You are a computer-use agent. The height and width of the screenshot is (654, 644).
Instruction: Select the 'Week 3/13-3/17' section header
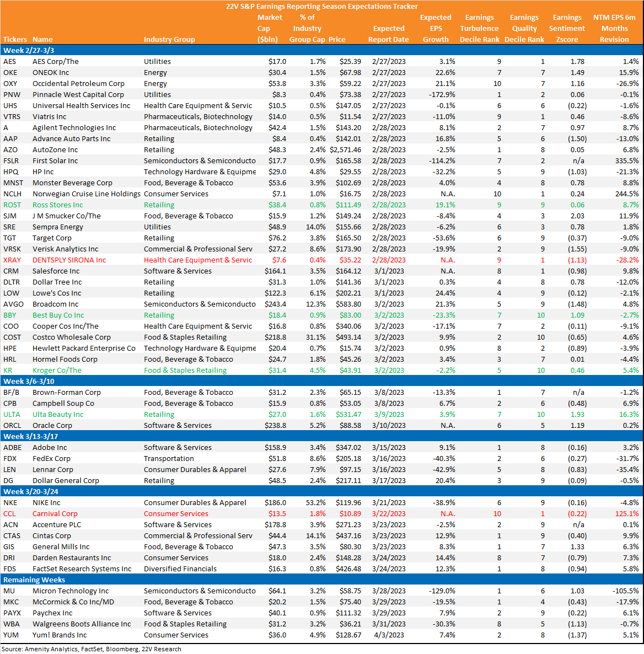321,436
